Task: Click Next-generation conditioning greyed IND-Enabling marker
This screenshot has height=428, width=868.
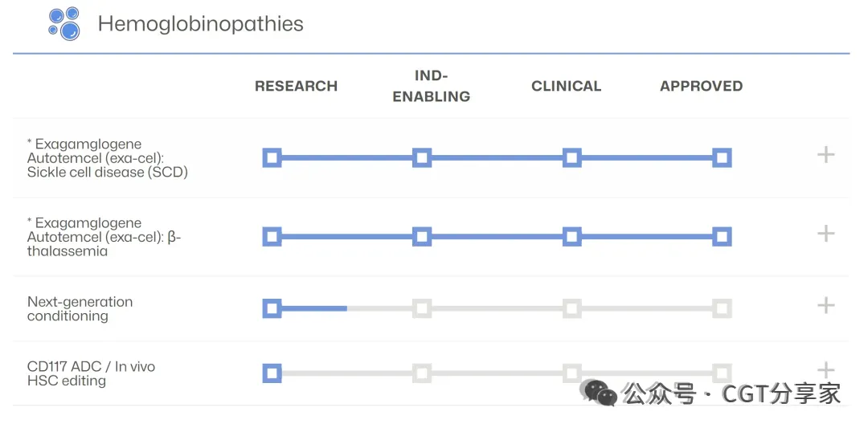Action: pyautogui.click(x=422, y=308)
